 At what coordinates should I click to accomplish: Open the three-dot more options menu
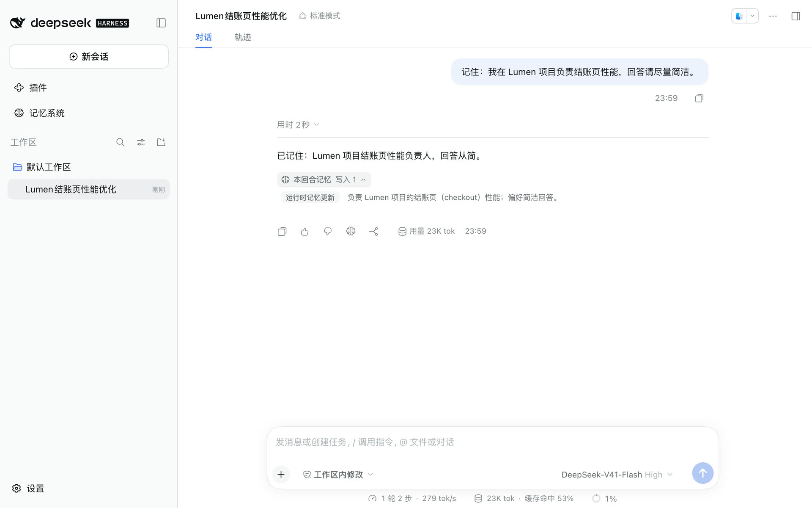pos(773,16)
